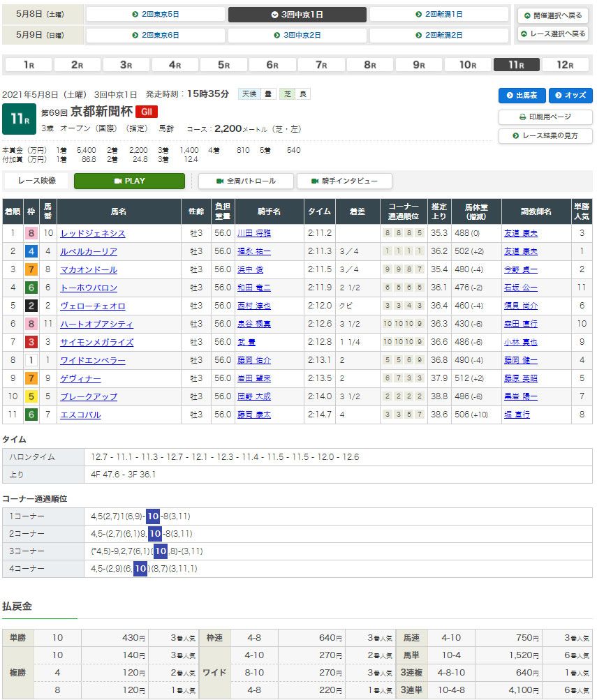
Task: Go back via レース選択へ戻る
Action: pyautogui.click(x=553, y=33)
